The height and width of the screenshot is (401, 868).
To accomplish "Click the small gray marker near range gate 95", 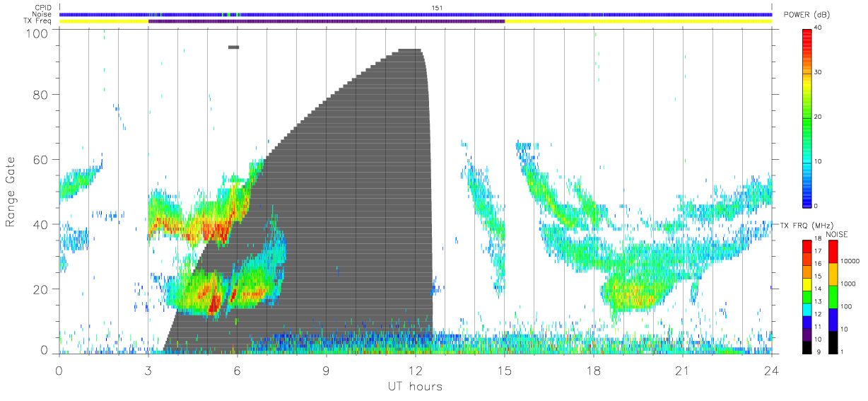I will 234,47.
